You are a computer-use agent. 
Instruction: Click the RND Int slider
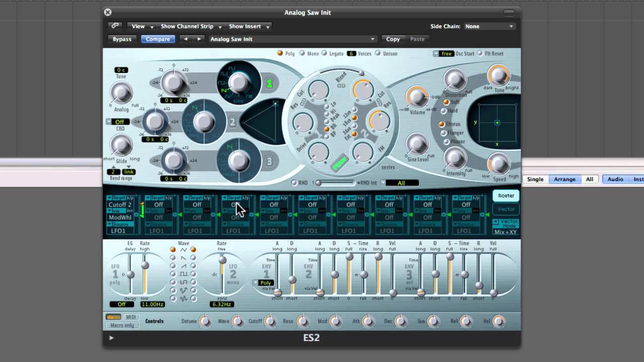click(x=336, y=183)
